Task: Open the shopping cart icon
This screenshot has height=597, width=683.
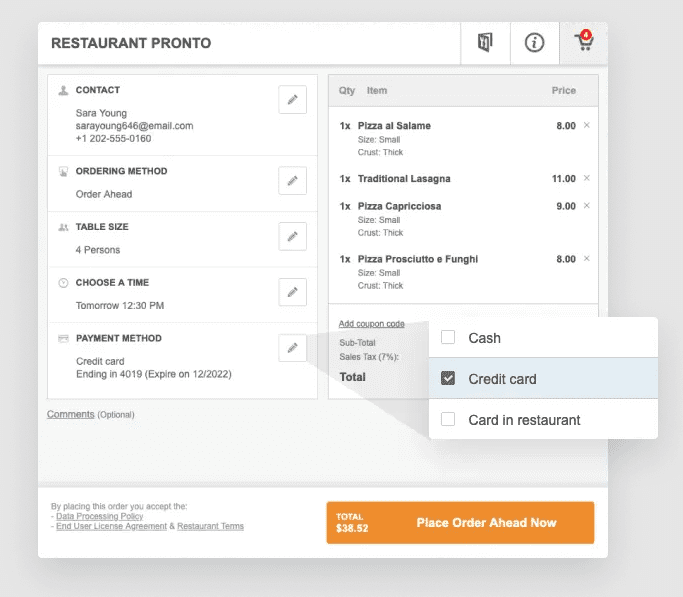Action: point(583,43)
